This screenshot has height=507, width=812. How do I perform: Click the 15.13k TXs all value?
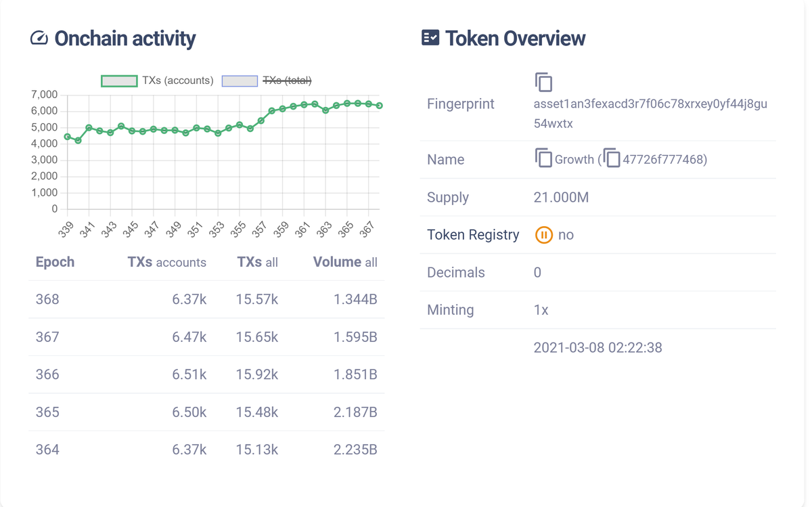click(x=257, y=449)
